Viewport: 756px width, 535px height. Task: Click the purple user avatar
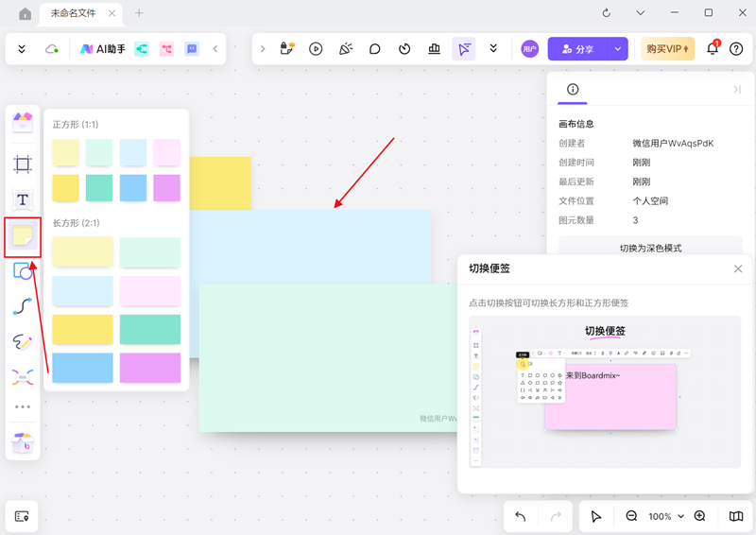point(529,49)
